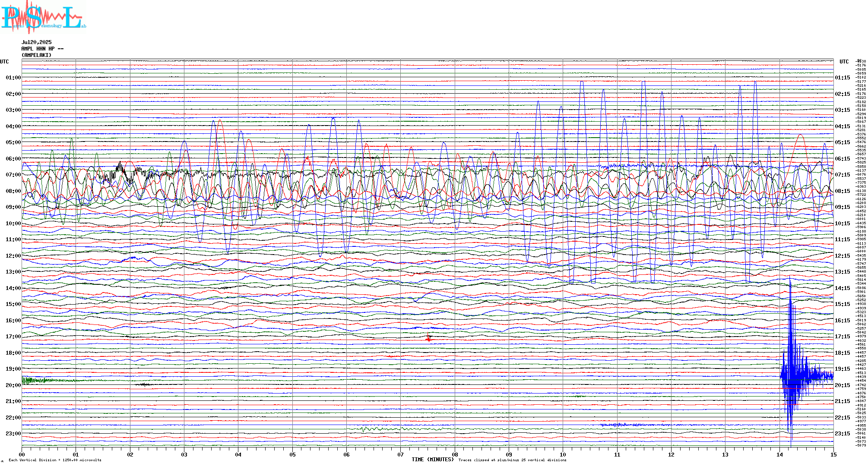Viewport: 868px width, 466px height.
Task: Click minute tick label 00 on bottom axis
Action: (x=22, y=454)
